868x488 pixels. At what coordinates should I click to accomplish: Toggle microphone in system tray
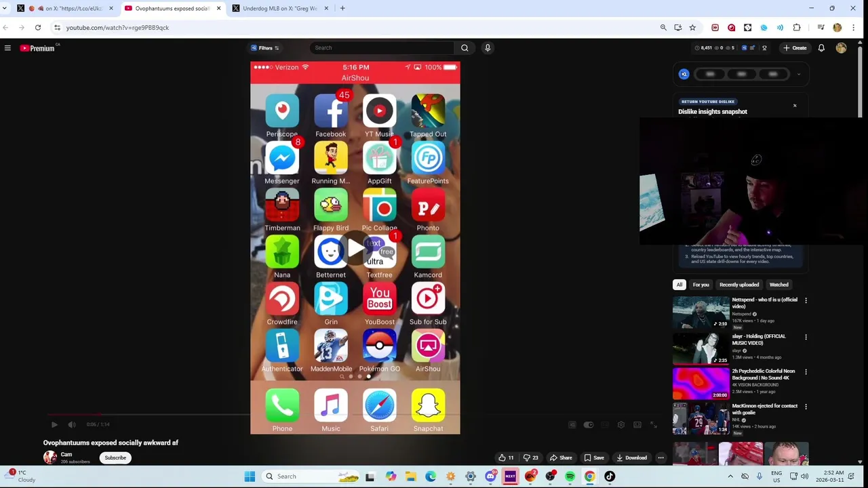click(x=759, y=476)
